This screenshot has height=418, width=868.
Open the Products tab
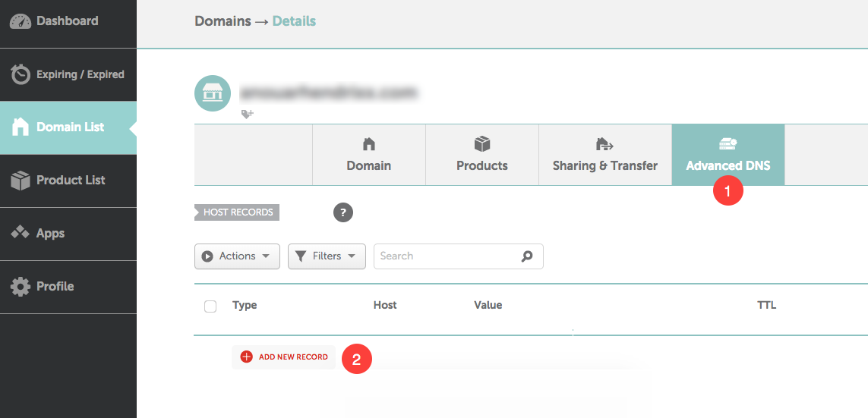point(482,155)
